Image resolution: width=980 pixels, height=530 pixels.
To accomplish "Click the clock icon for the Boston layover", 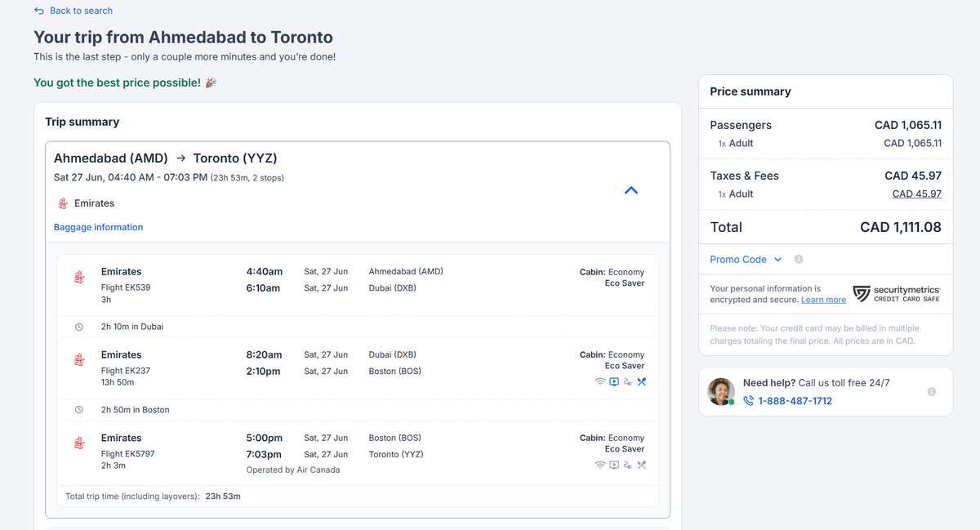I will click(x=79, y=410).
